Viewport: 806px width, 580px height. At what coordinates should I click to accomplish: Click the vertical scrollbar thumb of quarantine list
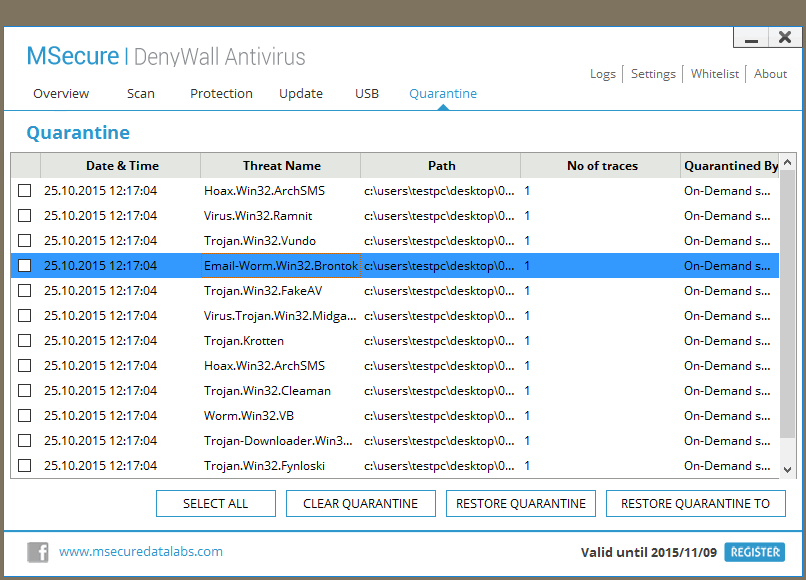coord(787,304)
